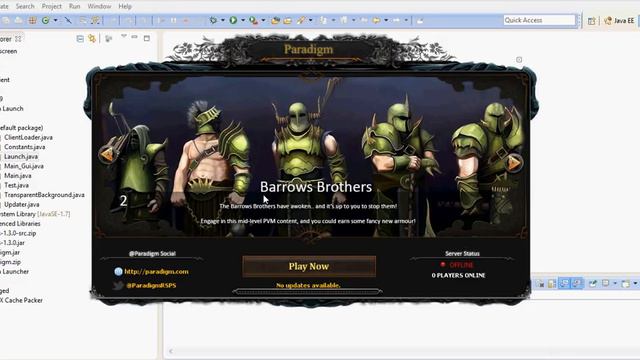Open the Open Console dropdown arrow
Viewport: 640px width, 360px height.
click(635, 284)
